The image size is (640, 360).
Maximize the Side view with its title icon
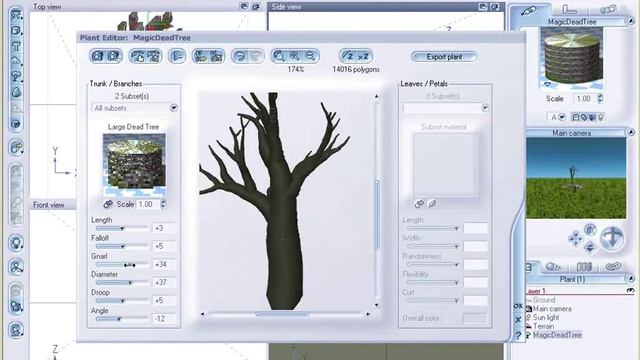click(x=495, y=7)
